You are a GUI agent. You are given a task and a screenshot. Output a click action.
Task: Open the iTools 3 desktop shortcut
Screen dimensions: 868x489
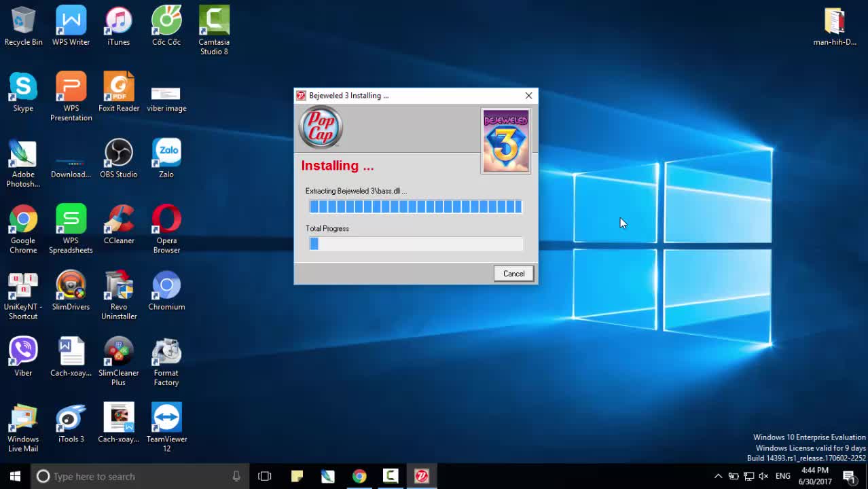(x=71, y=424)
